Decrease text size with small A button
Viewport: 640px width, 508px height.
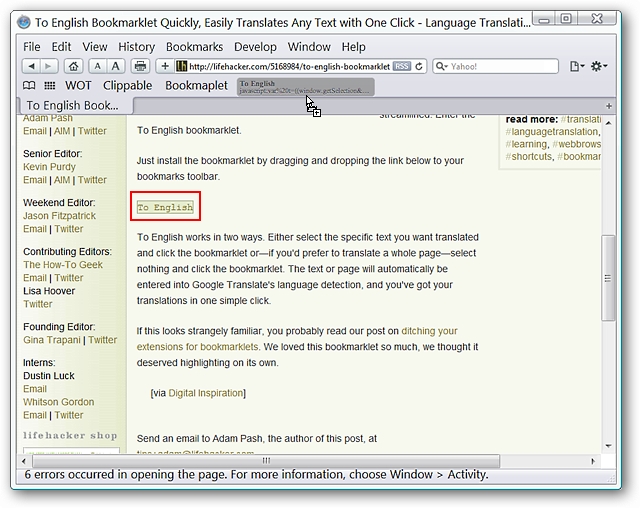pyautogui.click(x=98, y=66)
